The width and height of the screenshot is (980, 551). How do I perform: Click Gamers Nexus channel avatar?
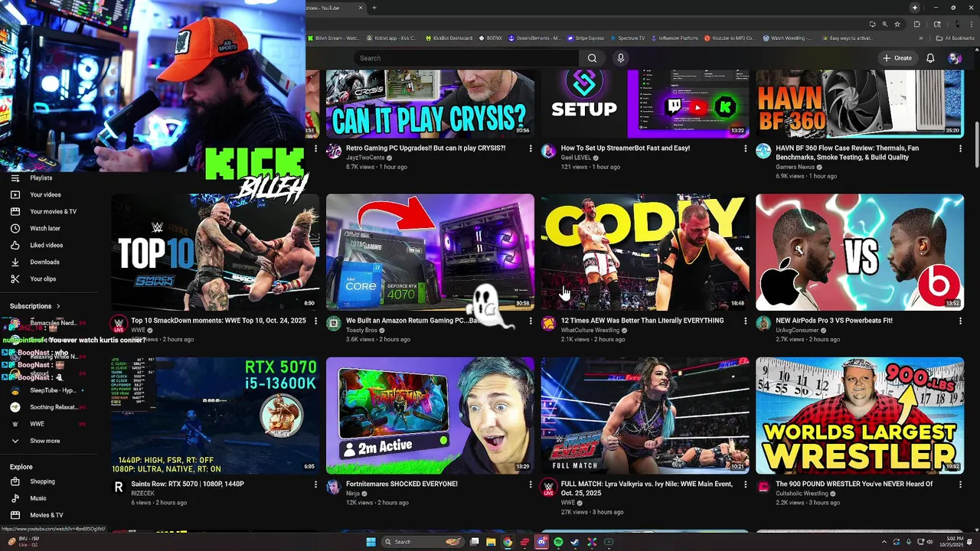(x=763, y=152)
